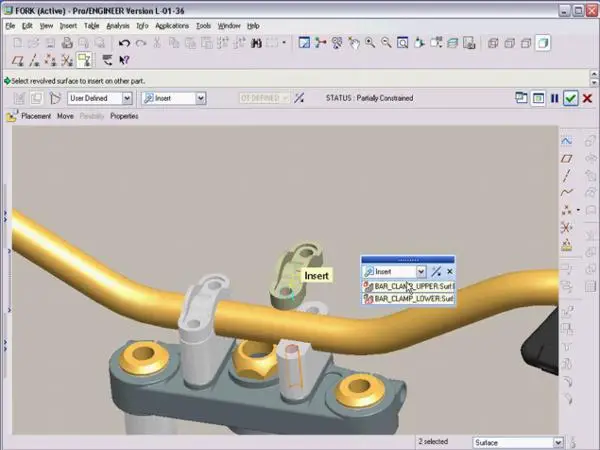Toggle the annotation display icon
The image size is (600, 450).
point(84,60)
